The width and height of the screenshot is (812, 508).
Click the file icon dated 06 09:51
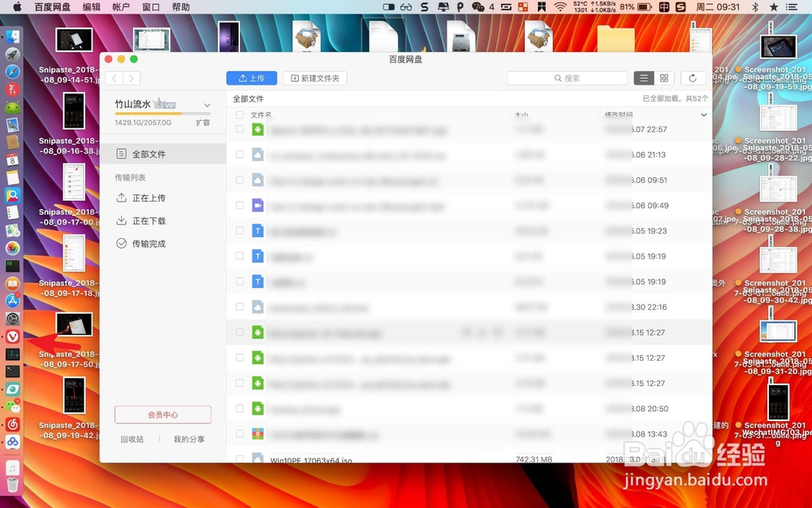click(257, 180)
